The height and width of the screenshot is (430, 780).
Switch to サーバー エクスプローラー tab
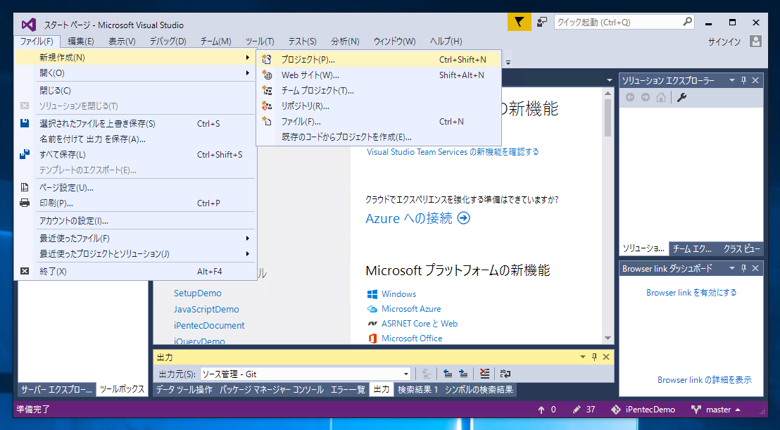pyautogui.click(x=57, y=389)
